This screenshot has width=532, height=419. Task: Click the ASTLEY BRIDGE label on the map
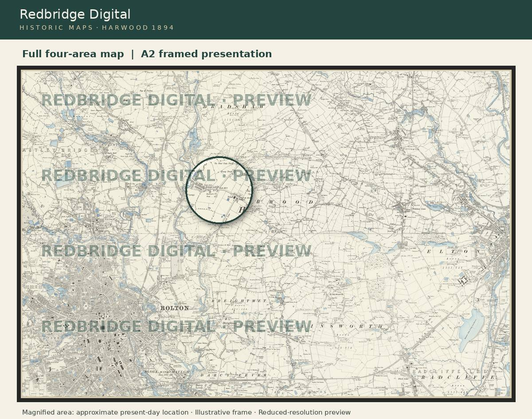[59, 150]
